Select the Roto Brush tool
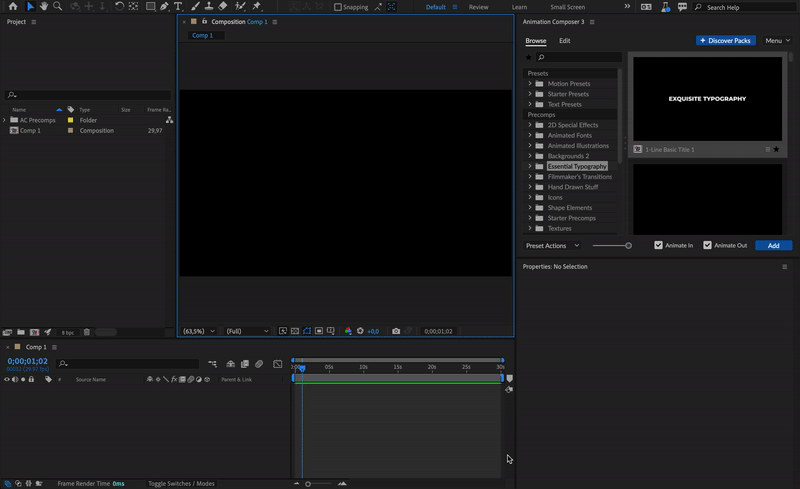The height and width of the screenshot is (489, 800). (x=240, y=7)
